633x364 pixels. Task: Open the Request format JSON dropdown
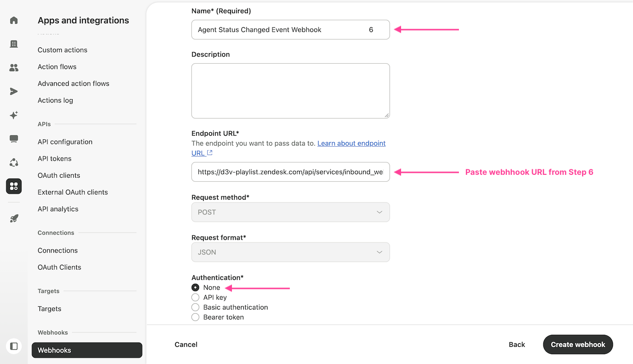tap(290, 252)
